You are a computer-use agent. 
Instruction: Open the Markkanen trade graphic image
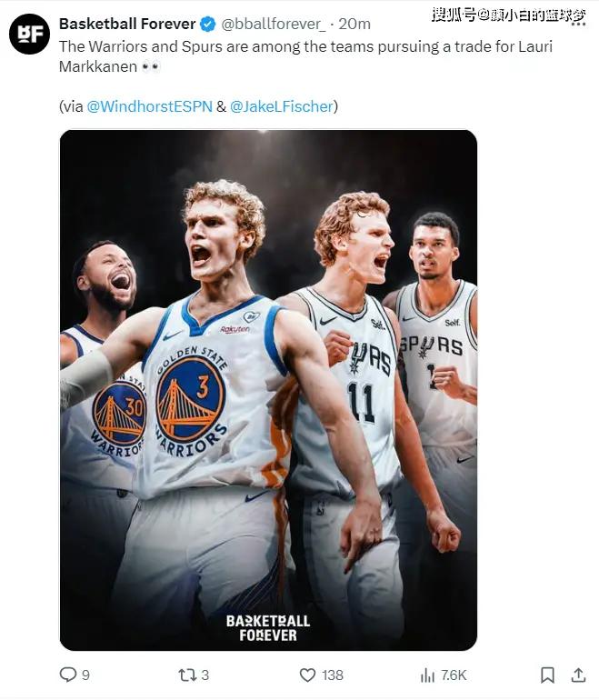click(x=268, y=390)
